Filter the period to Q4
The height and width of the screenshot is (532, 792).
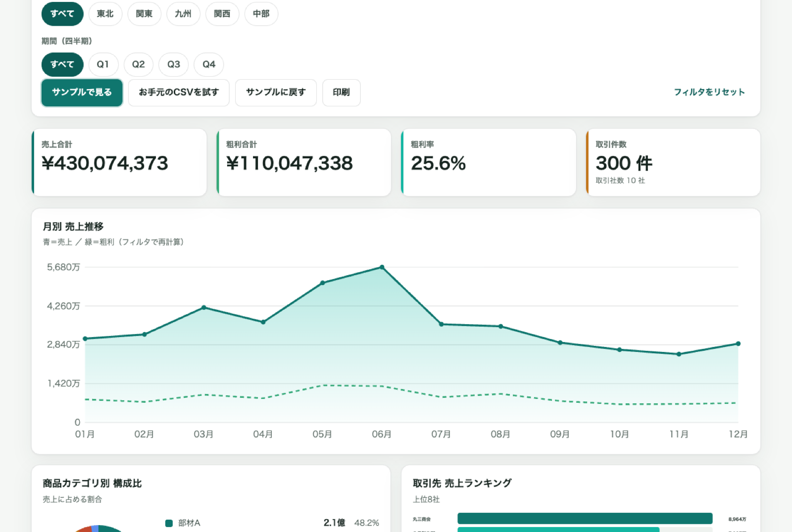coord(209,64)
